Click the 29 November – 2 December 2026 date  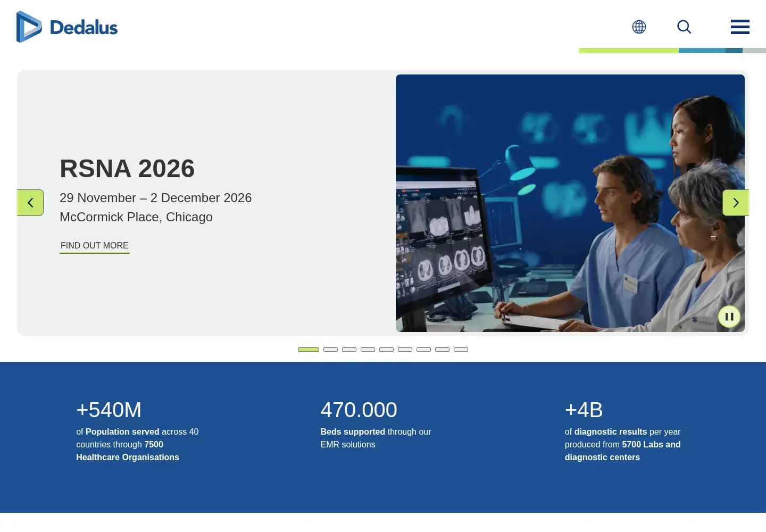[155, 198]
